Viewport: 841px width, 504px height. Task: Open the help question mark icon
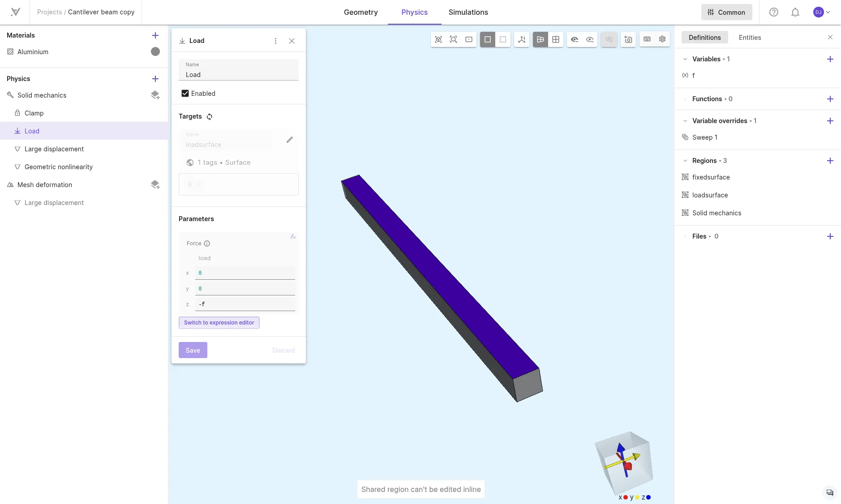[774, 13]
